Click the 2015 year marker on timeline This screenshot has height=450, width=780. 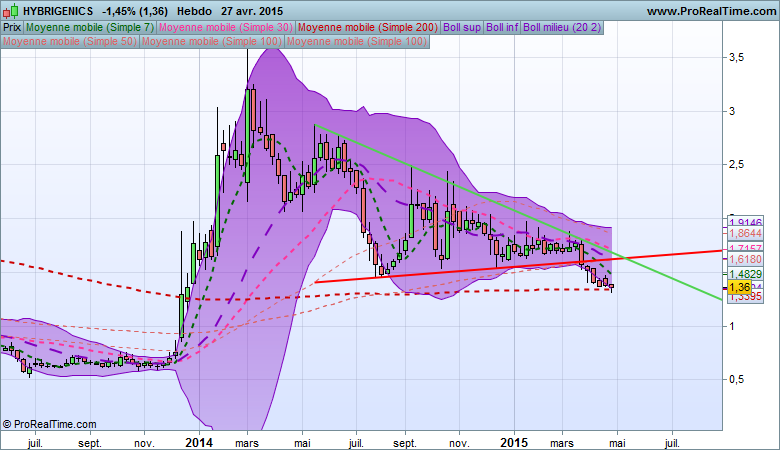point(514,441)
